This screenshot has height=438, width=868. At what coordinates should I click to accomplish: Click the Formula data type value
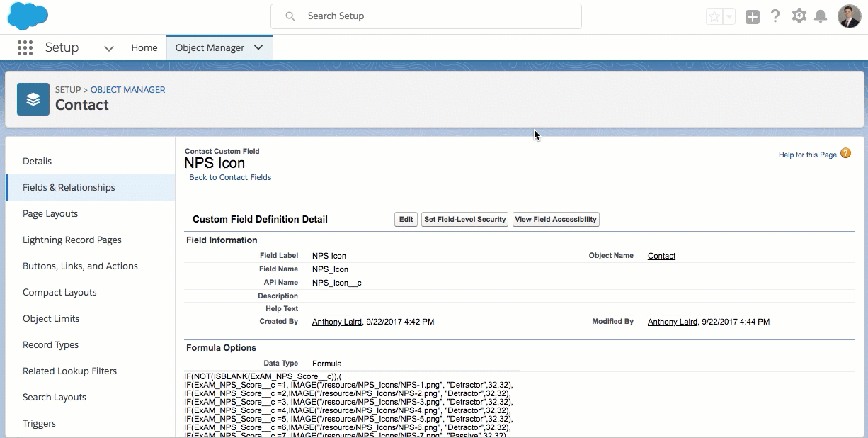coord(326,364)
